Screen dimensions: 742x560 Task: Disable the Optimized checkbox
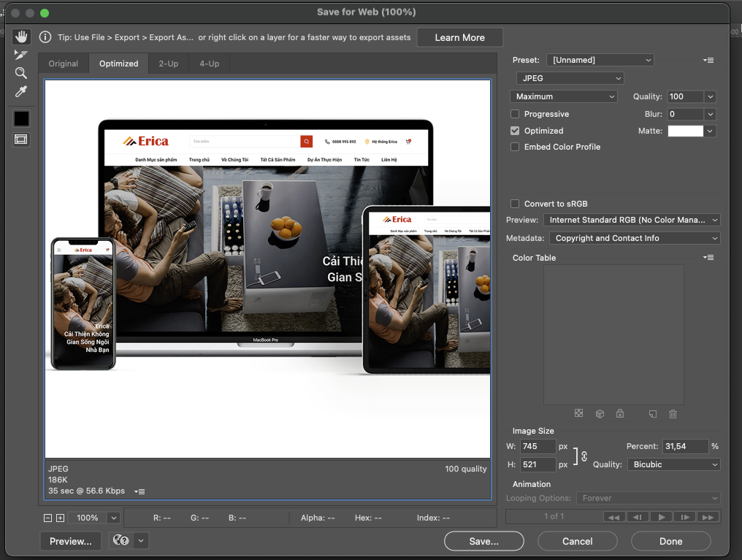(x=514, y=131)
